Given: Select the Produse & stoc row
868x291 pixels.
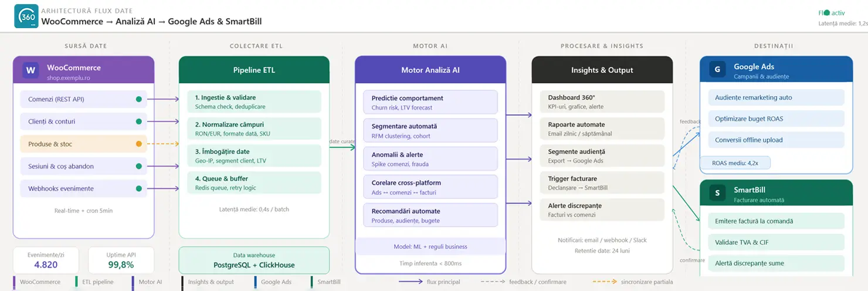Looking at the screenshot, I should [83, 144].
